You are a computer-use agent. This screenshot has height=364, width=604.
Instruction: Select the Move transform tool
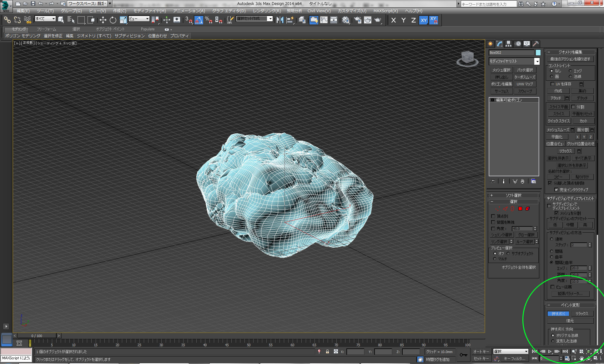point(103,20)
